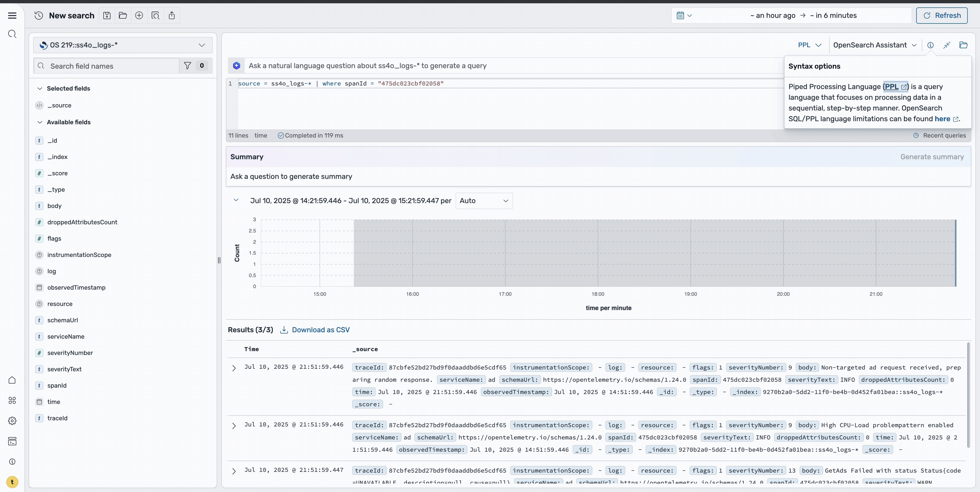Viewport: 980px width, 492px height.
Task: Click the _source column header
Action: (365, 349)
